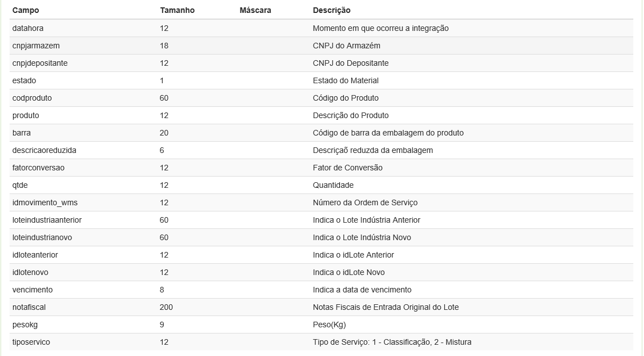Select the datahora field cell
The height and width of the screenshot is (356, 644).
pos(28,28)
